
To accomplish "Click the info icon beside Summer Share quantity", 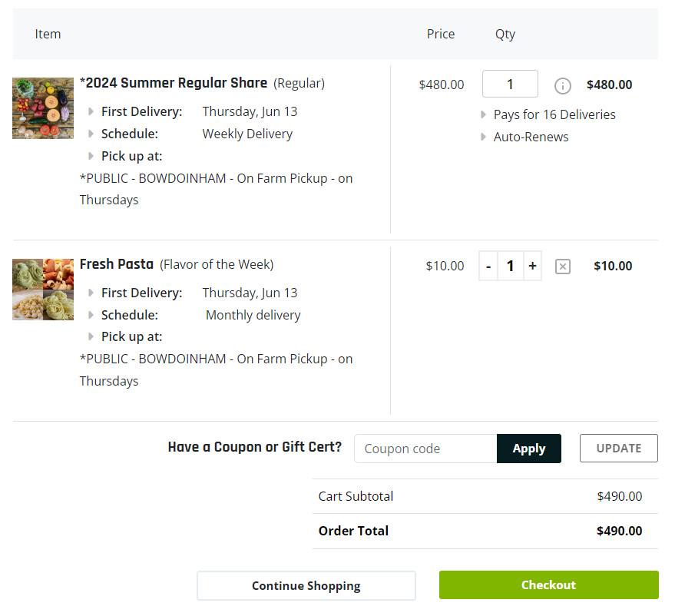I will [x=563, y=85].
